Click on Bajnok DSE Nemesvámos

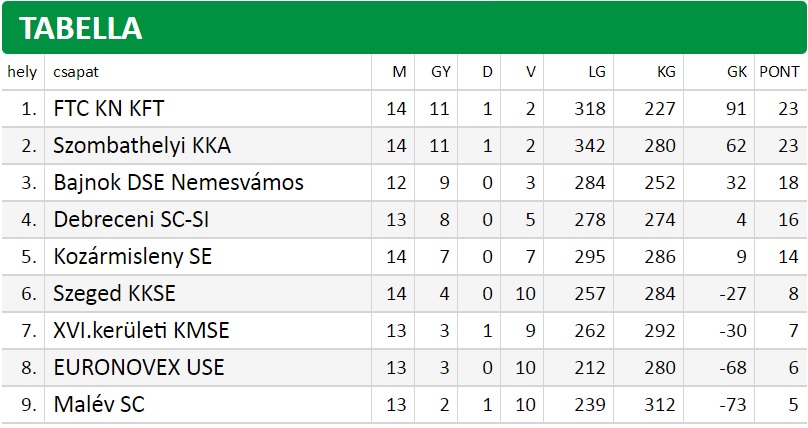pyautogui.click(x=178, y=183)
